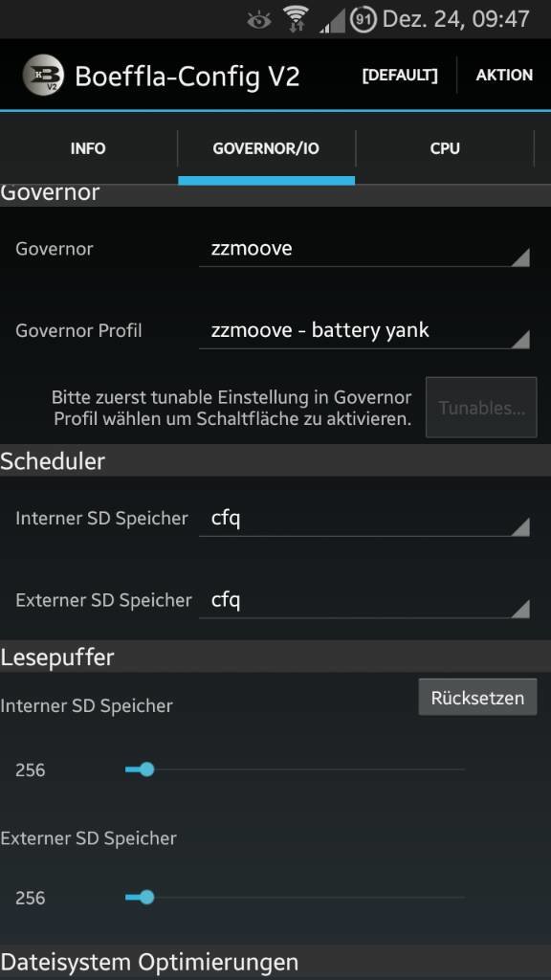The width and height of the screenshot is (551, 980).
Task: Switch to the CPU tab
Action: coord(445,148)
